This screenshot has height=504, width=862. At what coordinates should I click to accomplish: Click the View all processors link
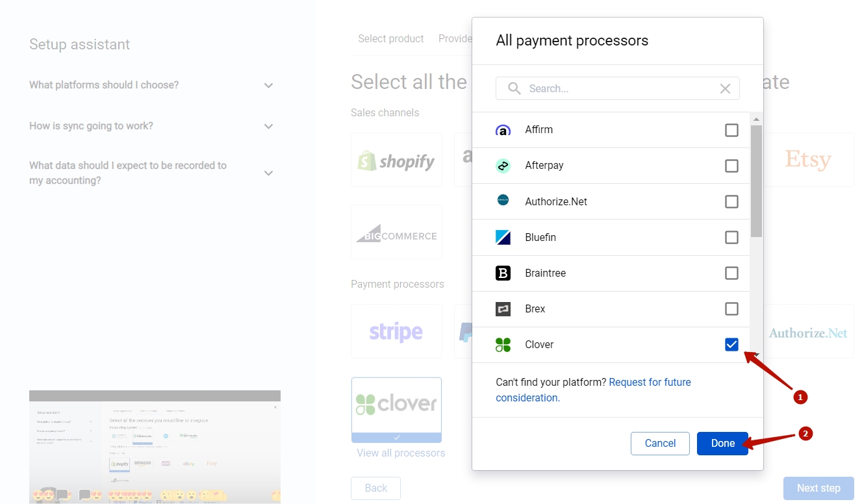click(401, 453)
